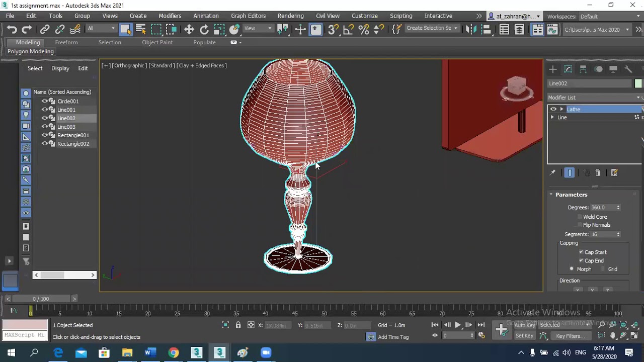Toggle Window/Crossing selection icon

pyautogui.click(x=172, y=30)
